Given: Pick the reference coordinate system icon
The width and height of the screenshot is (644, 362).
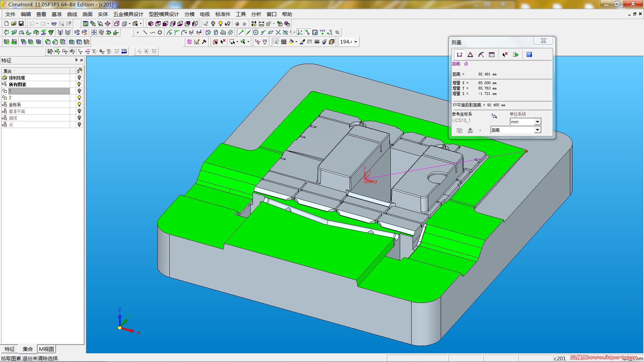Looking at the screenshot, I should click(x=494, y=116).
